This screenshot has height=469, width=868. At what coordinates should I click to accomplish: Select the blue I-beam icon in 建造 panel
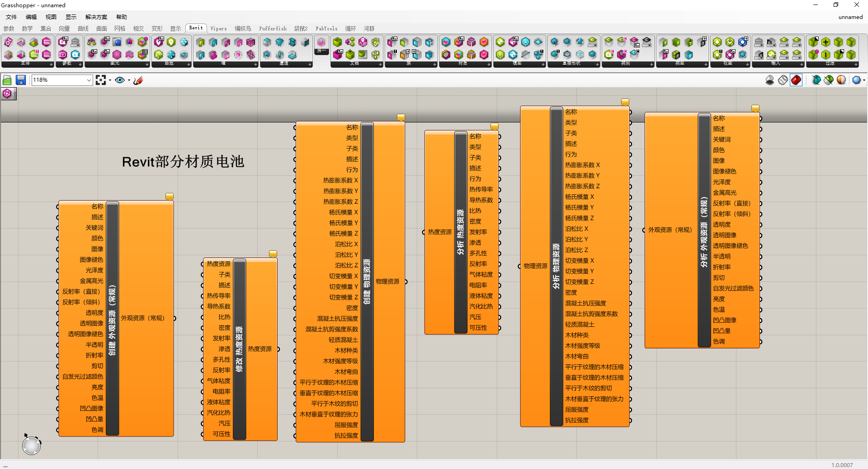pyautogui.click(x=292, y=42)
